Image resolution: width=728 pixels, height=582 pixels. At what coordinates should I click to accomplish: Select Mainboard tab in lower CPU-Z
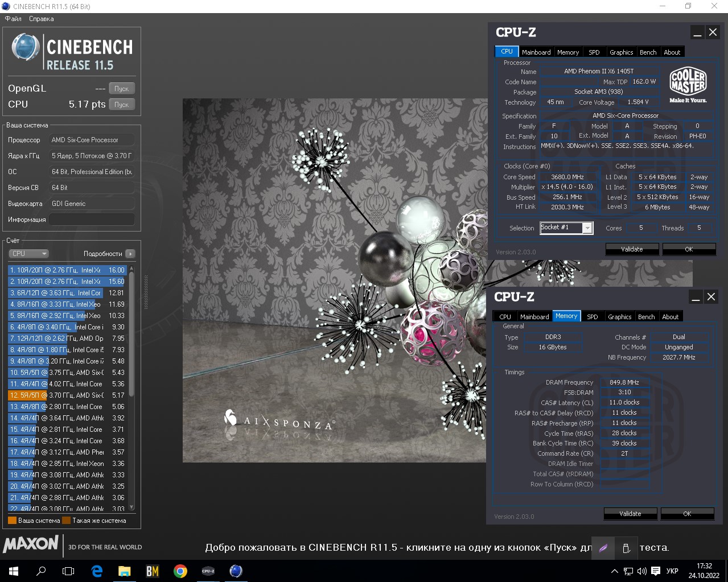(534, 316)
